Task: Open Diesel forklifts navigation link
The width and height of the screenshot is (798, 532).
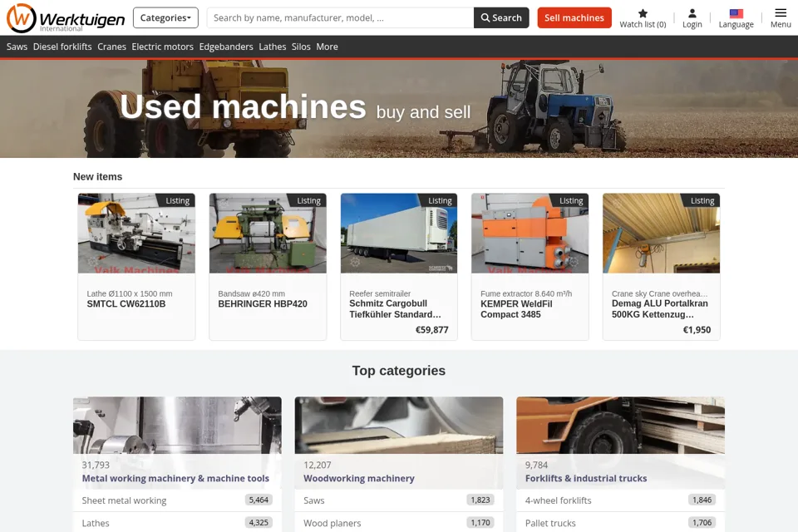Action: (62, 47)
